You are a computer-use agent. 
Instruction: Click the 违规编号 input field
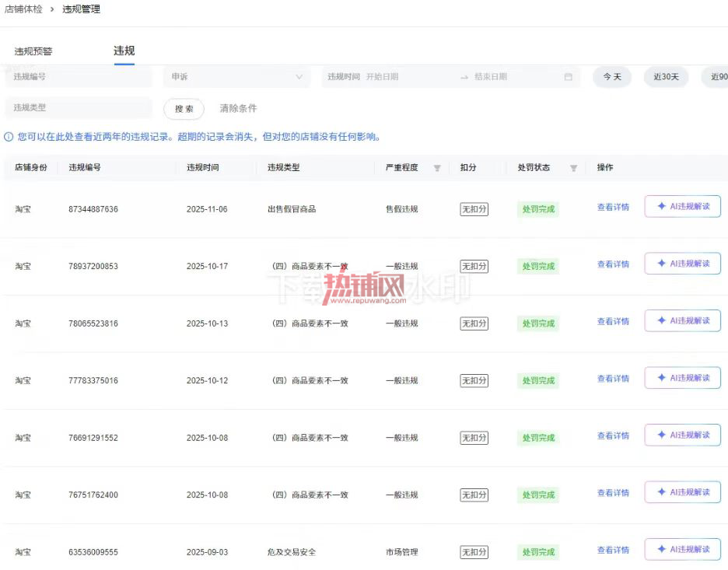tap(79, 76)
